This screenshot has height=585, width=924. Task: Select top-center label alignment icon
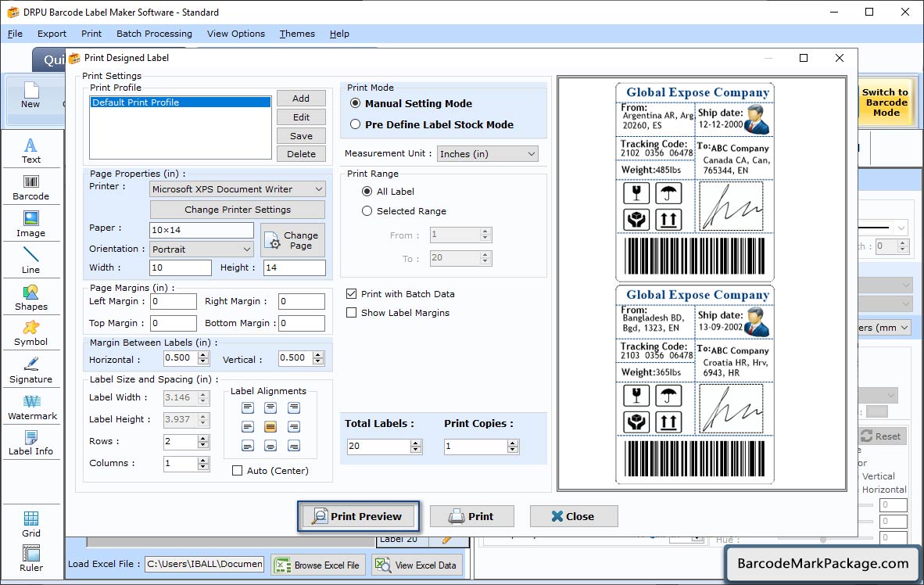[x=270, y=407]
